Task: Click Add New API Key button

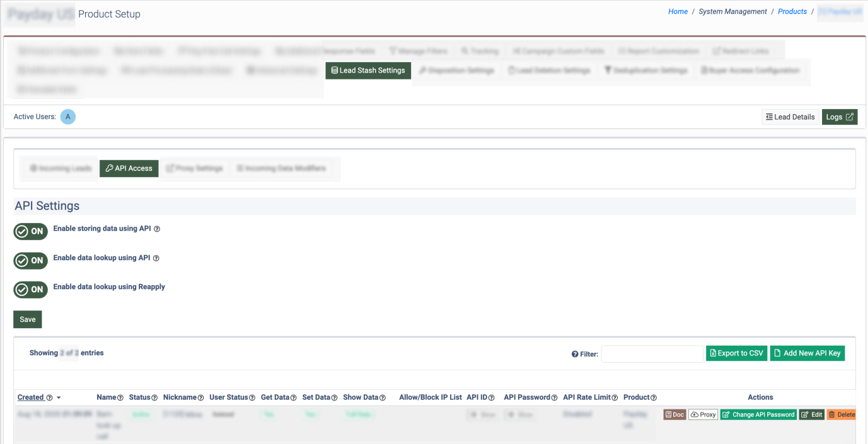Action: [x=807, y=353]
